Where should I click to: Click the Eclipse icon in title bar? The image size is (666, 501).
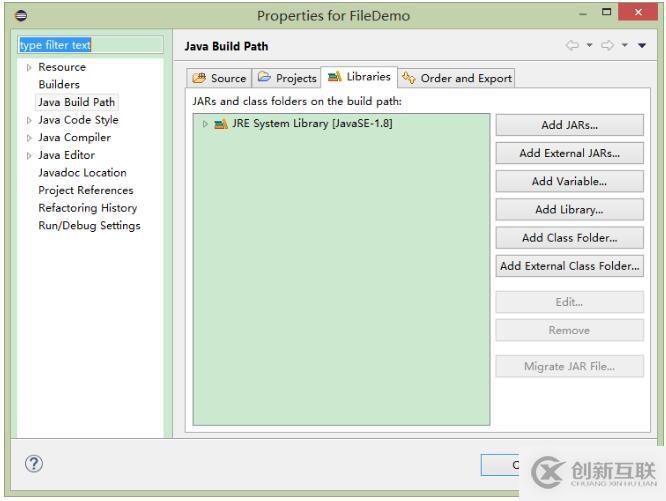14,15
